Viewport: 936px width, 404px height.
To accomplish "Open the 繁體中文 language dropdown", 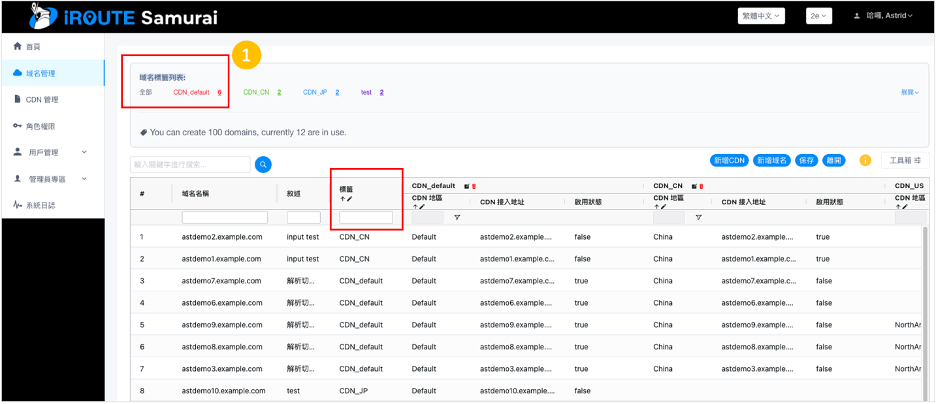I will click(x=761, y=16).
